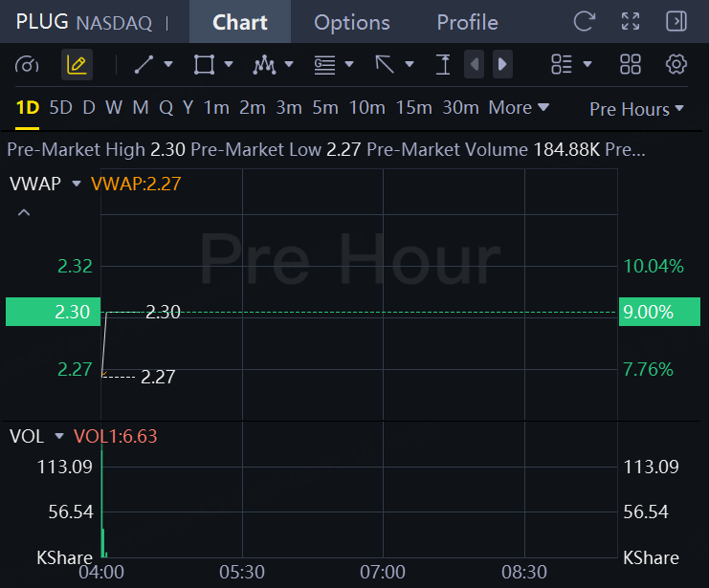Open line tool dropdown arrow
This screenshot has width=709, height=588.
pyautogui.click(x=168, y=64)
